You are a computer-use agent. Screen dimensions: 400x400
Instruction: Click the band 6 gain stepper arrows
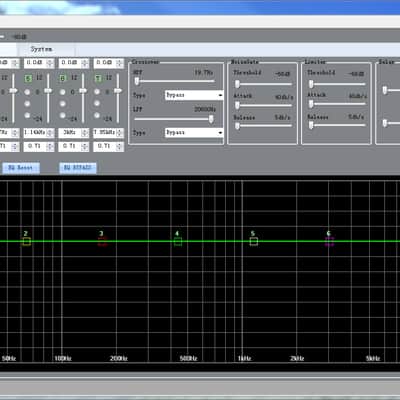pyautogui.click(x=85, y=63)
